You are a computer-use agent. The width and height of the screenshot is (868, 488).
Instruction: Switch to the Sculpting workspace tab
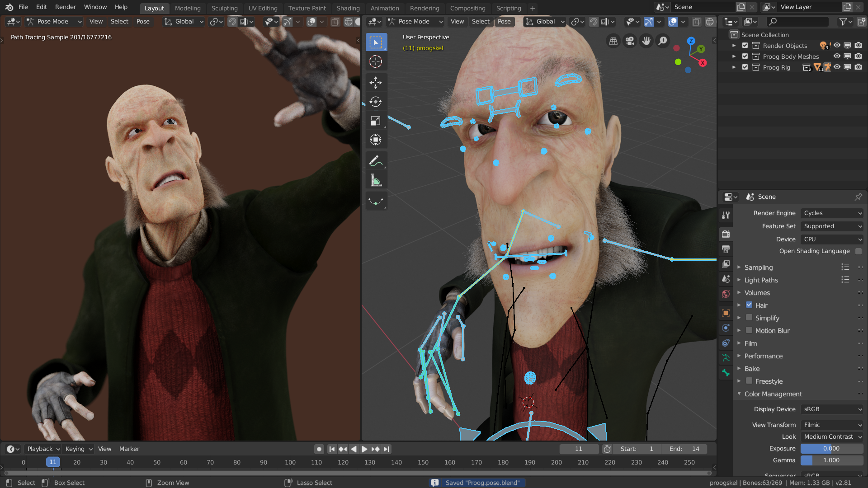[x=224, y=8]
